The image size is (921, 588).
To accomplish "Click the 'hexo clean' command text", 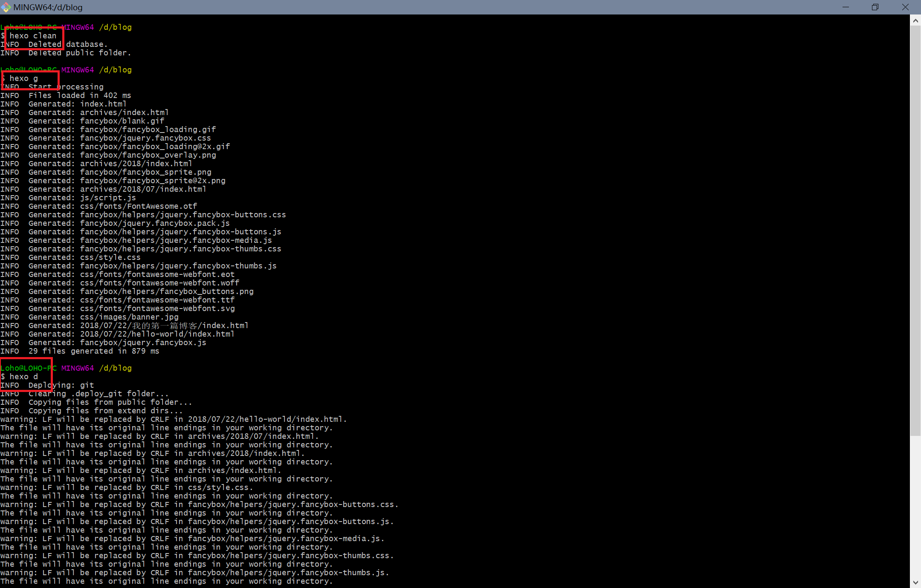I will 33,36.
